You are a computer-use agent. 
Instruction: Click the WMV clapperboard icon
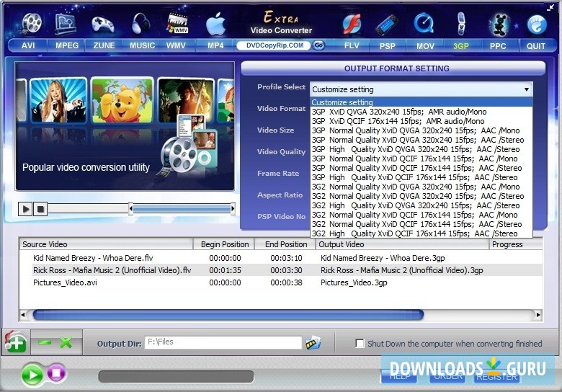pos(178,23)
